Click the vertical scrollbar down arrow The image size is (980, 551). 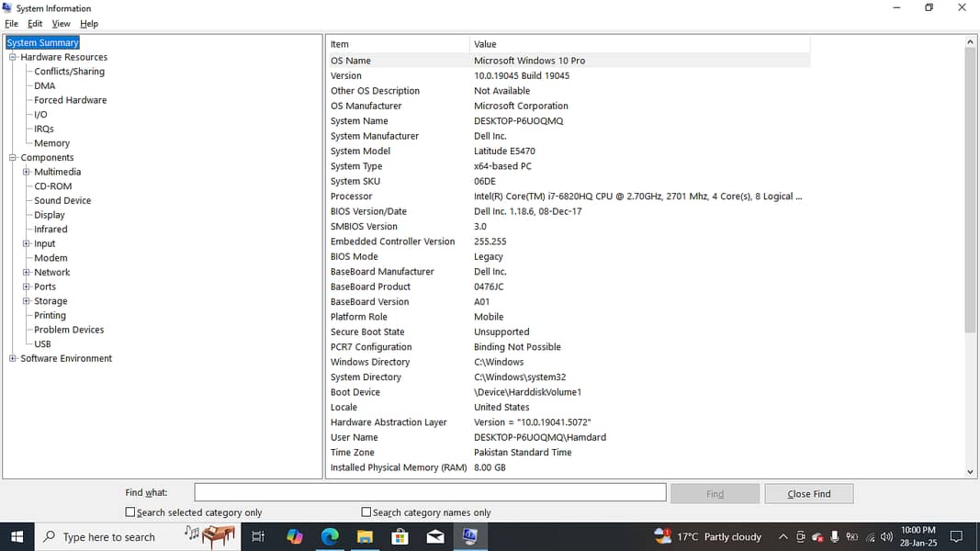point(971,471)
